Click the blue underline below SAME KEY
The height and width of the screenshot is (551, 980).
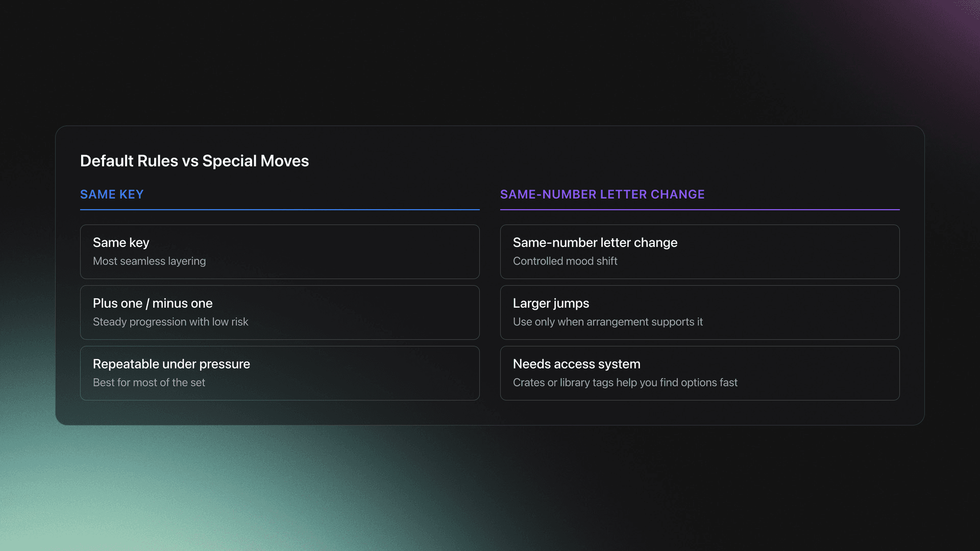(280, 210)
